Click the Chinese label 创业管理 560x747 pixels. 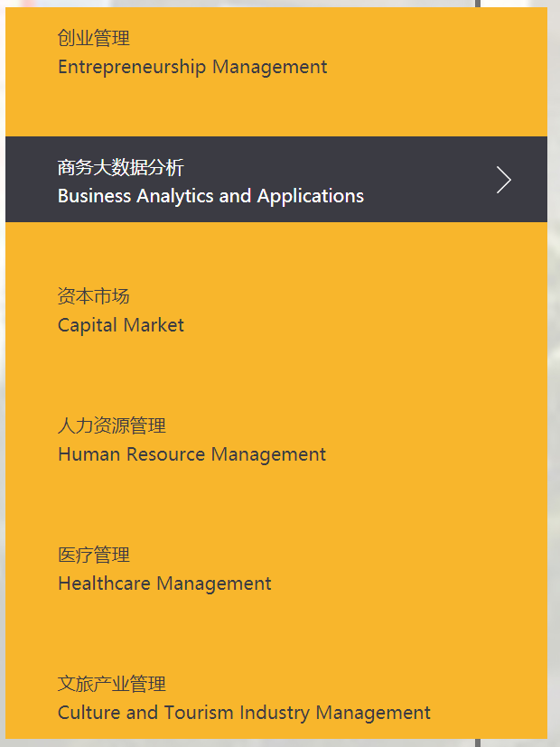pyautogui.click(x=93, y=38)
